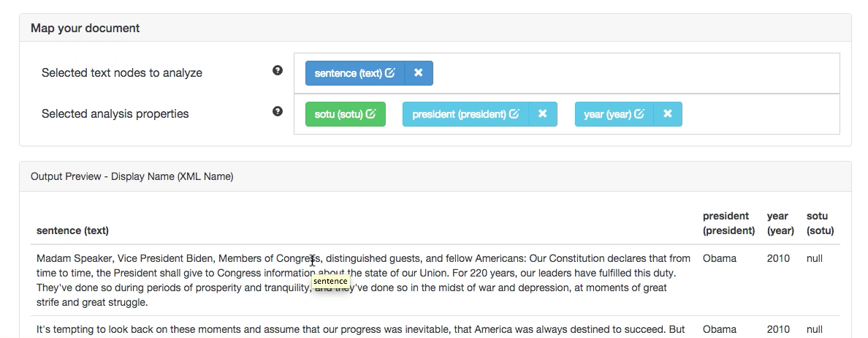Select the blue sentence (text) tag
This screenshot has width=868, height=338.
[x=355, y=73]
